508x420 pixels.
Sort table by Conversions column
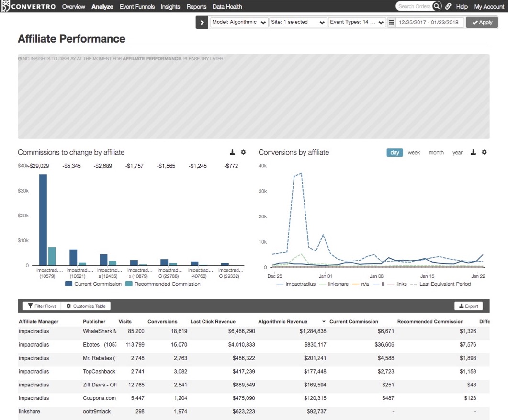tap(162, 321)
